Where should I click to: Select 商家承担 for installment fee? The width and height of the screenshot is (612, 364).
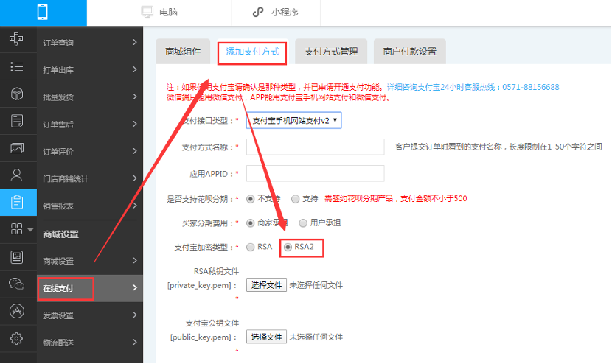251,223
